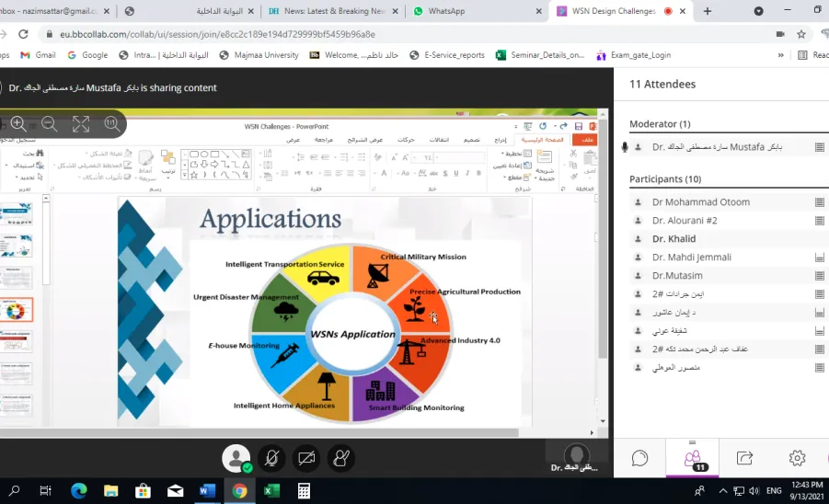829x504 pixels.
Task: Switch to Word on the taskbar
Action: [207, 491]
